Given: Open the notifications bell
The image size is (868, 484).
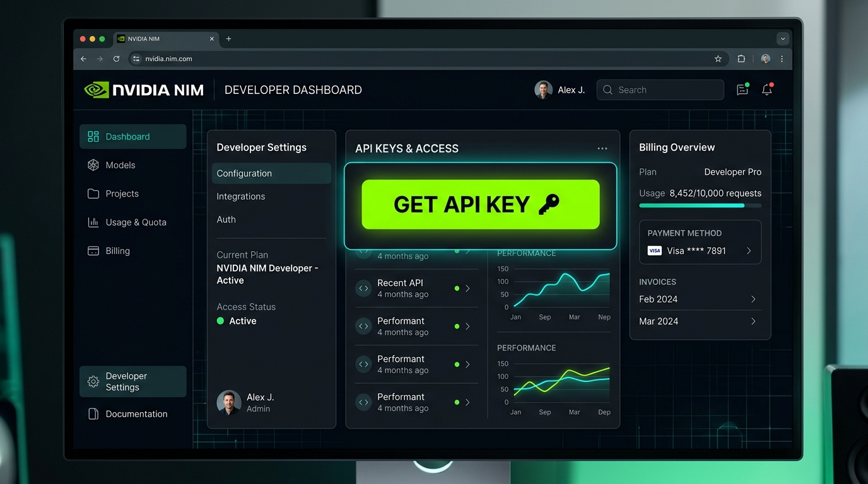Looking at the screenshot, I should pyautogui.click(x=767, y=89).
